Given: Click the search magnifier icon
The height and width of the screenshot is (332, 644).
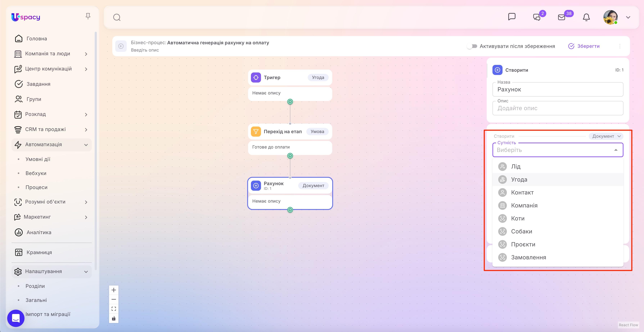Looking at the screenshot, I should (x=117, y=17).
